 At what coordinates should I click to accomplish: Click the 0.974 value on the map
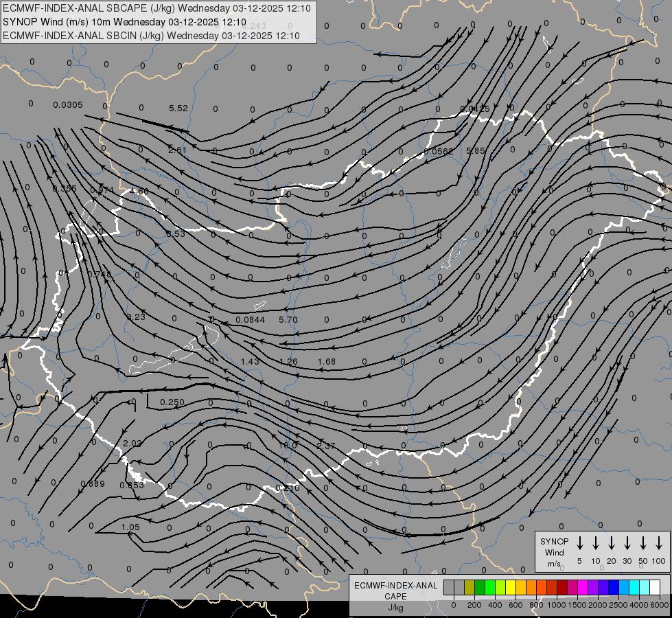point(102,190)
